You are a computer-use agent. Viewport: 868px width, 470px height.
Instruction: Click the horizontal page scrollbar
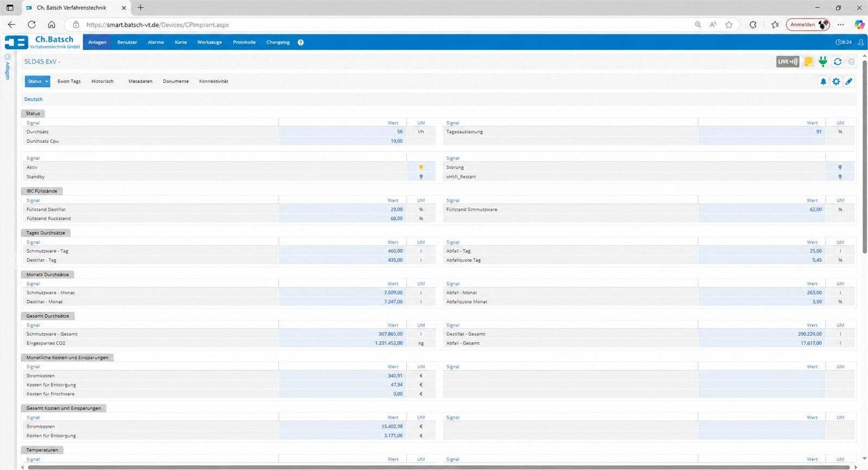pyautogui.click(x=439, y=467)
